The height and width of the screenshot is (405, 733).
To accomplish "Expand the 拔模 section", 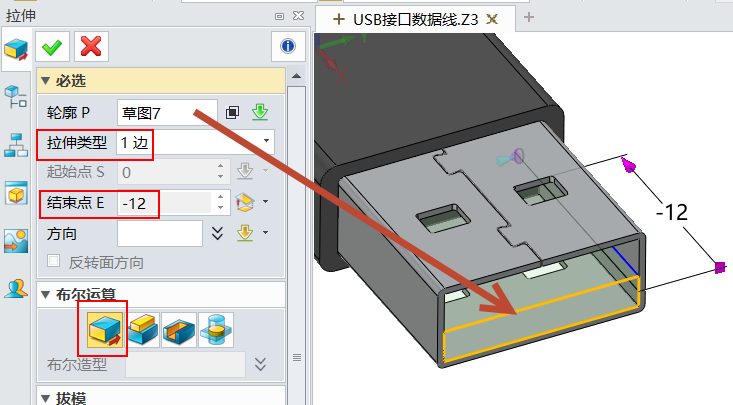I will (45, 398).
